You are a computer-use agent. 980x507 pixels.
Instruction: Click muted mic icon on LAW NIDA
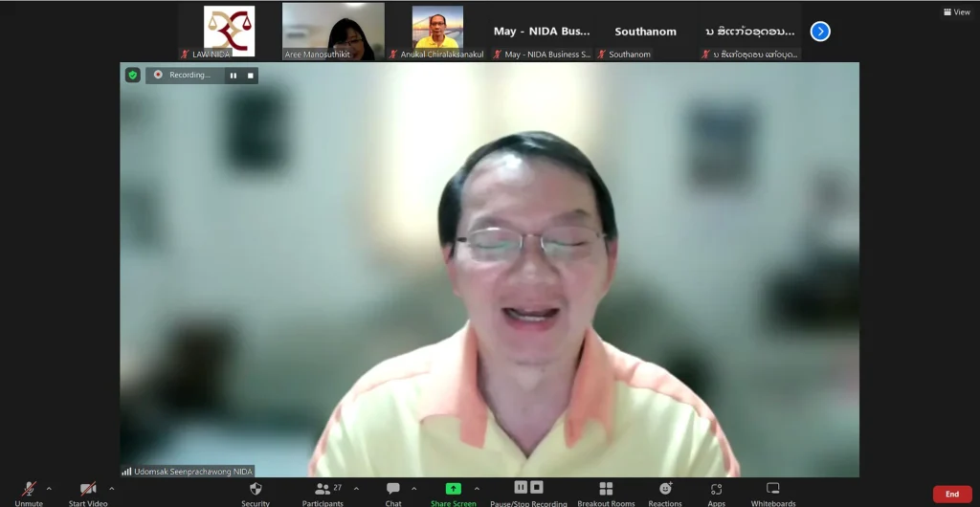tap(185, 55)
